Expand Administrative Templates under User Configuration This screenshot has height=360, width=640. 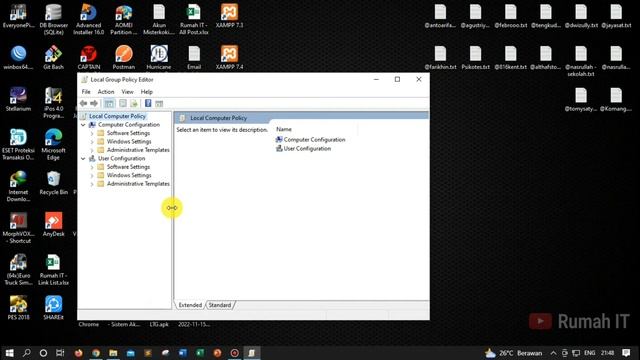[92, 184]
